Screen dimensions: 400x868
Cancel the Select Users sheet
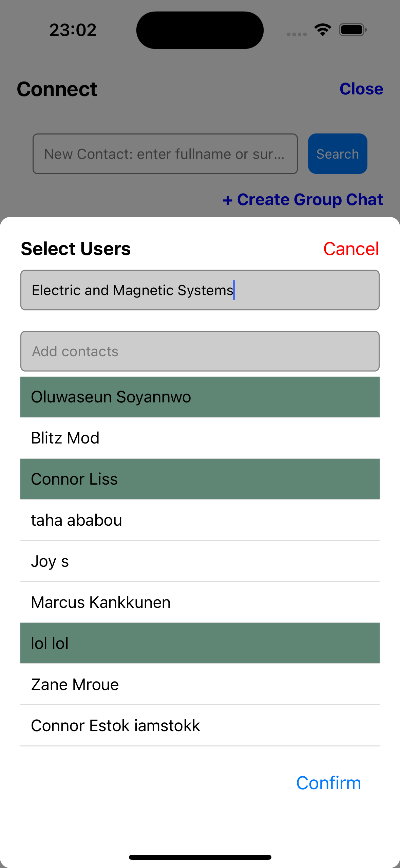pyautogui.click(x=351, y=249)
